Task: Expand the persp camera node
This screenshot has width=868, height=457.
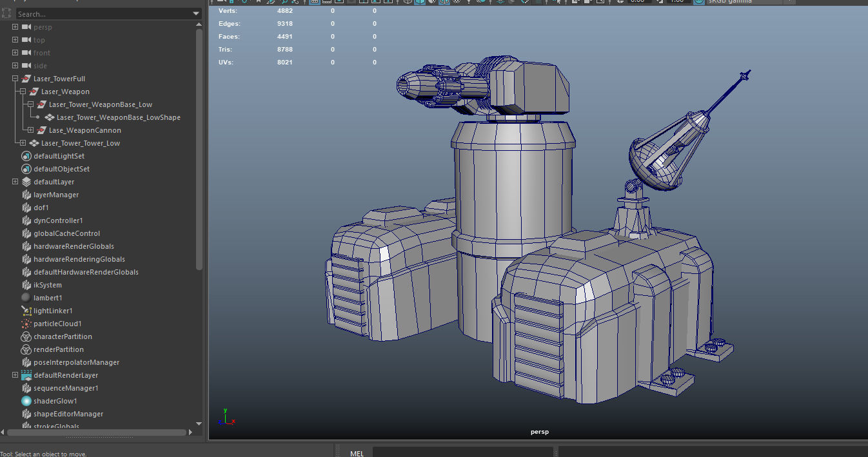Action: (15, 27)
